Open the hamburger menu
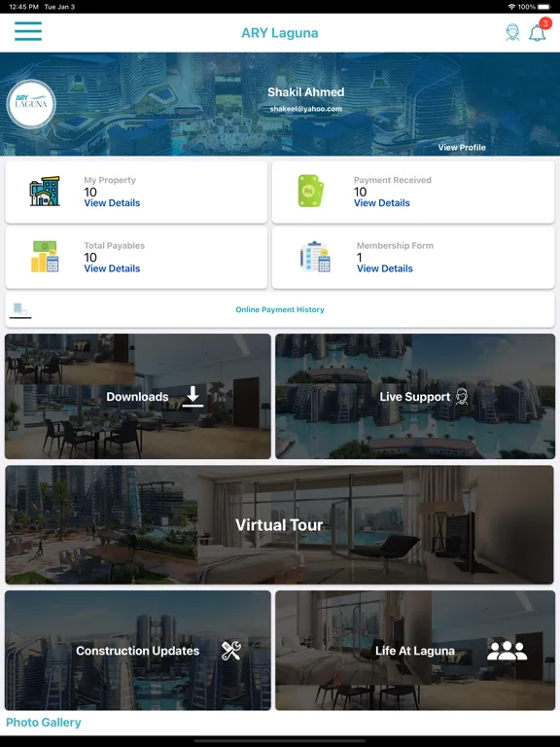The height and width of the screenshot is (747, 560). point(28,31)
